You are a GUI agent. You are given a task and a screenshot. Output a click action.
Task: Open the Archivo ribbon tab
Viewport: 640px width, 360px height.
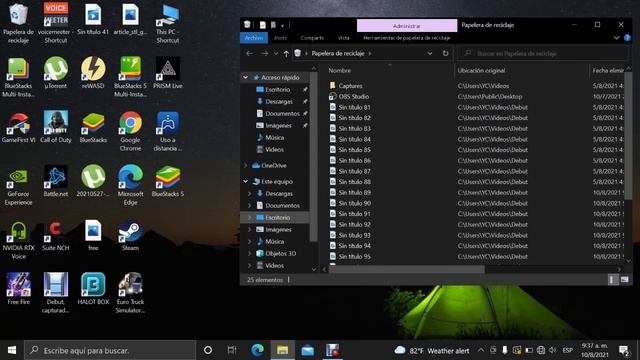pyautogui.click(x=253, y=38)
